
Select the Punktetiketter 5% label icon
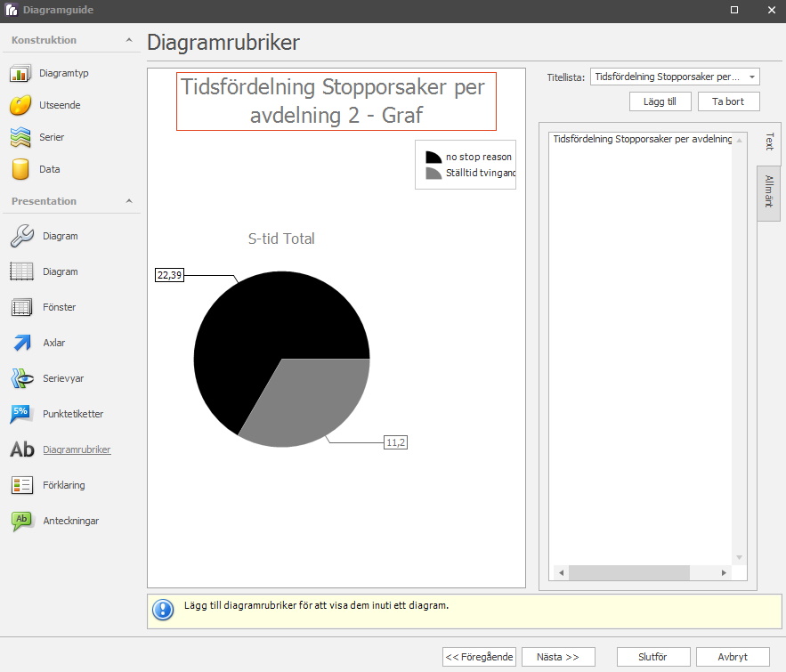(x=21, y=414)
